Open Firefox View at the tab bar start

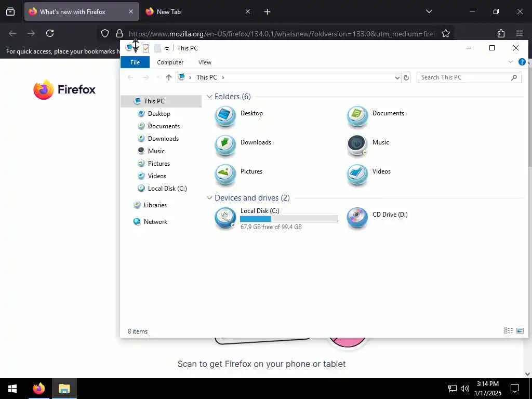click(10, 11)
